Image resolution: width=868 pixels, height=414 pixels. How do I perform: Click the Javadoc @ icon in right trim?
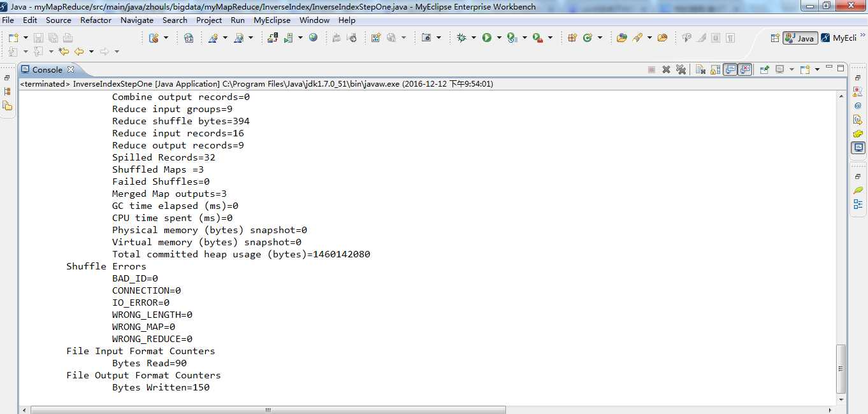pyautogui.click(x=858, y=105)
